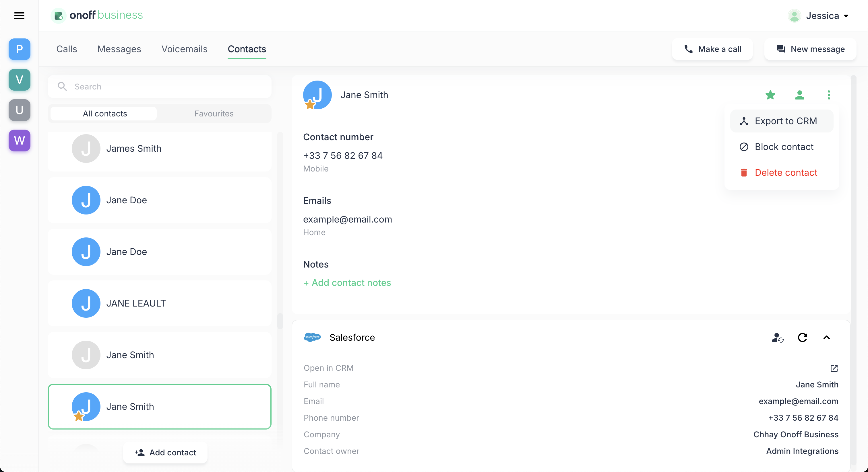Open the Jessica account dropdown

pos(818,16)
